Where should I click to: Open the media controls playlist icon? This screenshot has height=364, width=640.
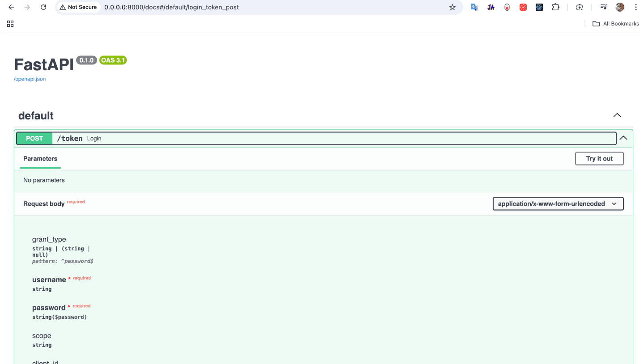pos(604,7)
